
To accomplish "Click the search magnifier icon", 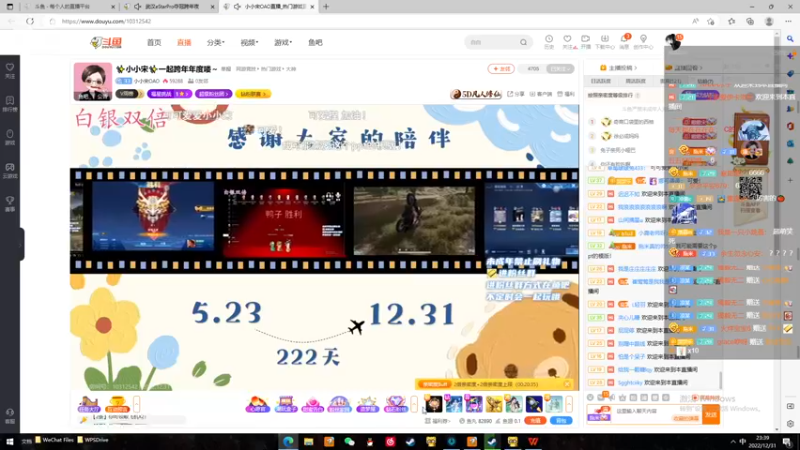I will coord(523,42).
